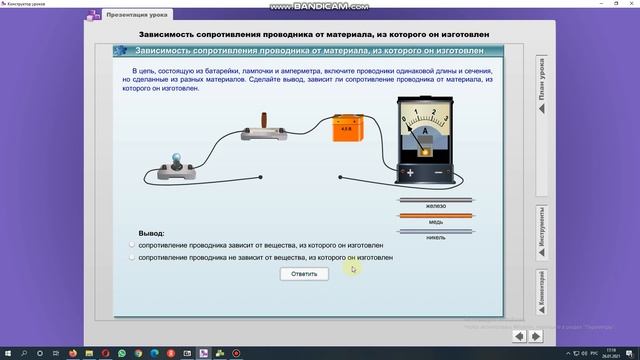Image resolution: width=640 pixels, height=360 pixels.
Task: Open Bandicam recorder from the taskbar
Action: [236, 353]
